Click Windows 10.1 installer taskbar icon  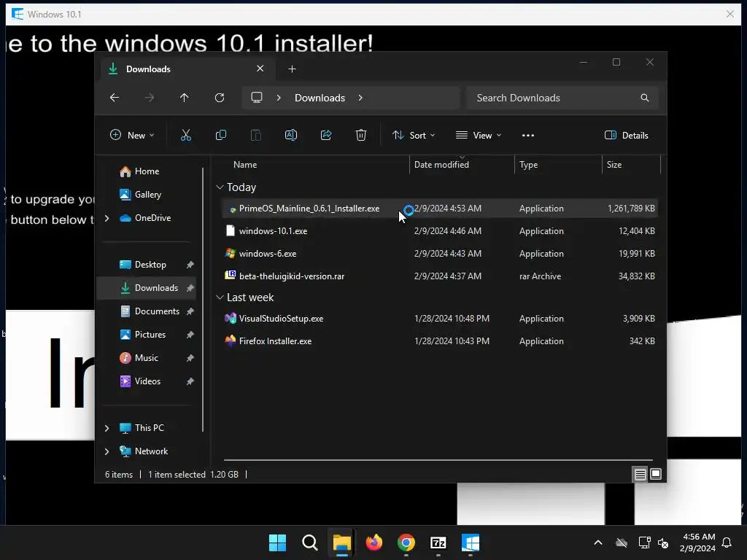pos(471,542)
